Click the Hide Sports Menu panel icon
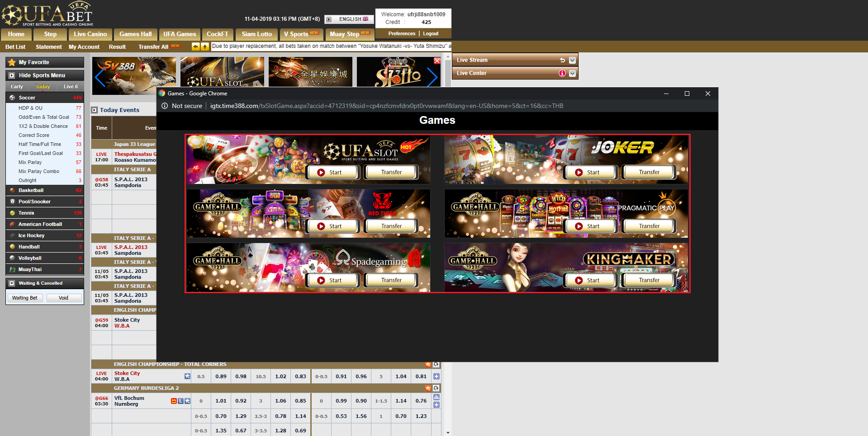Viewport: 868px width, 436px height. click(x=12, y=75)
